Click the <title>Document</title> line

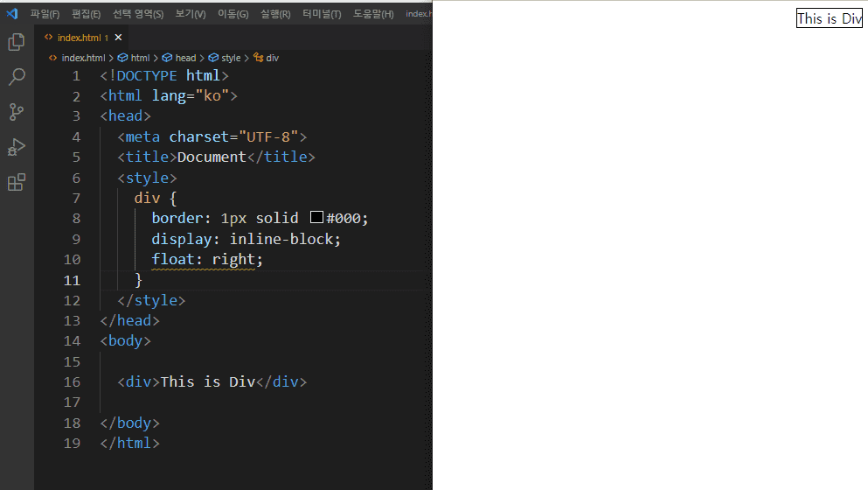[217, 157]
